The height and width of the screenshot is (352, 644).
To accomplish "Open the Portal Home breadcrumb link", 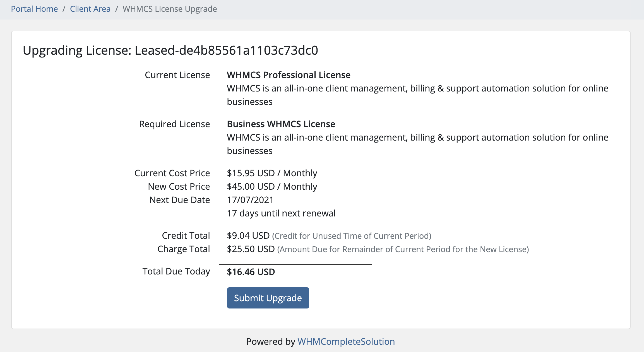I will (34, 9).
